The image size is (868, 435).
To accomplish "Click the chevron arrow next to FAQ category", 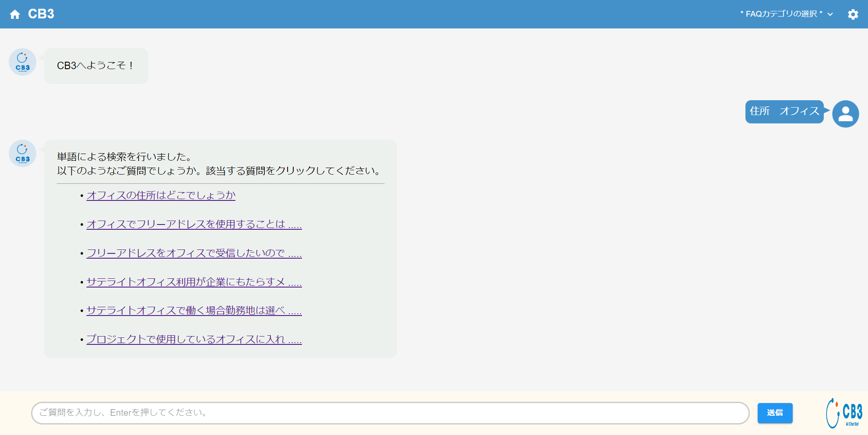I will pos(830,14).
